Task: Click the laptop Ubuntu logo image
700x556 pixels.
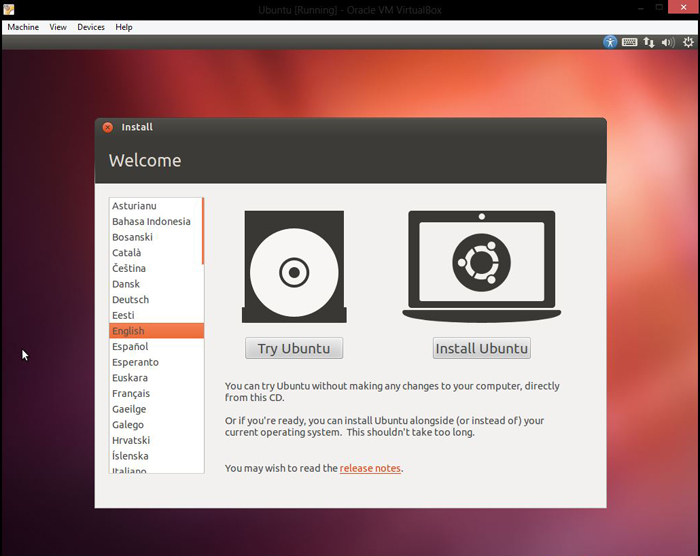Action: (481, 266)
